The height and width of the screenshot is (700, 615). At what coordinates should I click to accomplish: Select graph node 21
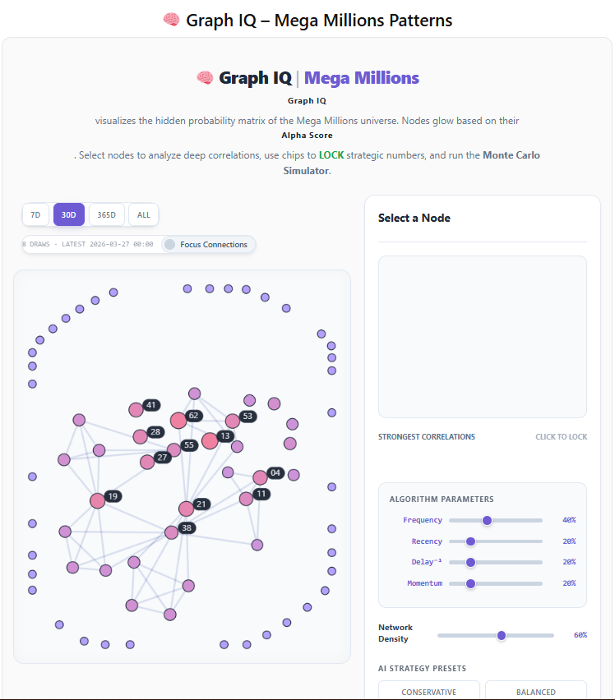tap(186, 509)
